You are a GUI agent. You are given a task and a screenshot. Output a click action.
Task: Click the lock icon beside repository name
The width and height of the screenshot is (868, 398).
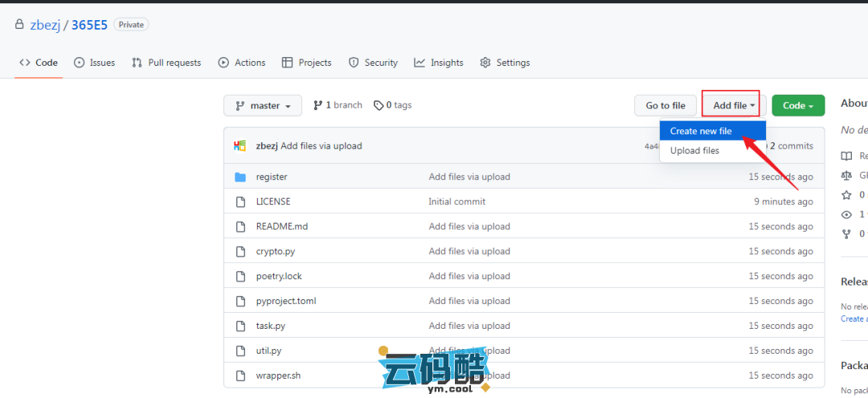coord(19,25)
